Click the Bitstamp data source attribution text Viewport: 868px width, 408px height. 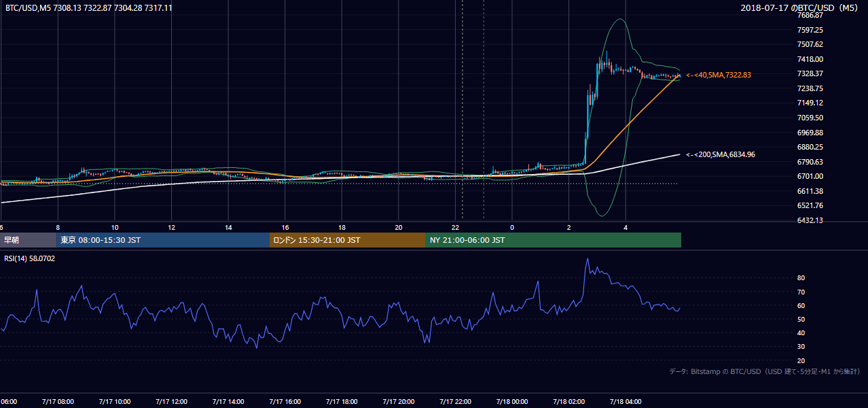pyautogui.click(x=765, y=371)
